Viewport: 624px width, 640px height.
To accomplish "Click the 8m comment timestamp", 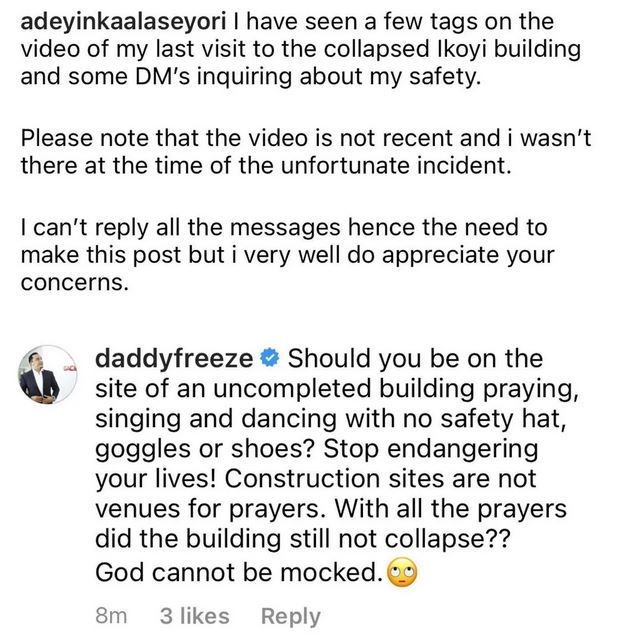I will (x=110, y=617).
